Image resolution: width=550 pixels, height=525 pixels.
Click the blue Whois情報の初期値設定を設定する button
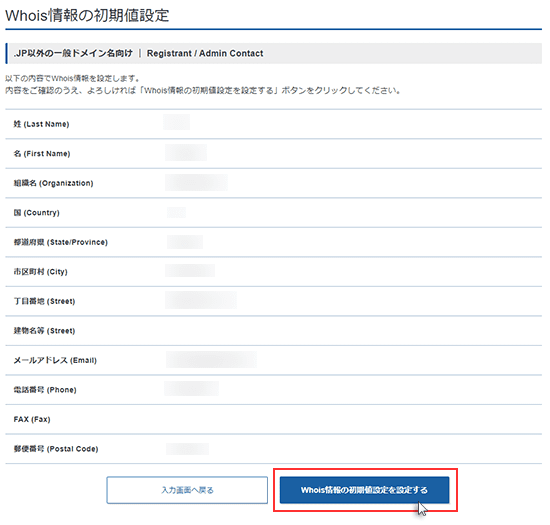(364, 490)
